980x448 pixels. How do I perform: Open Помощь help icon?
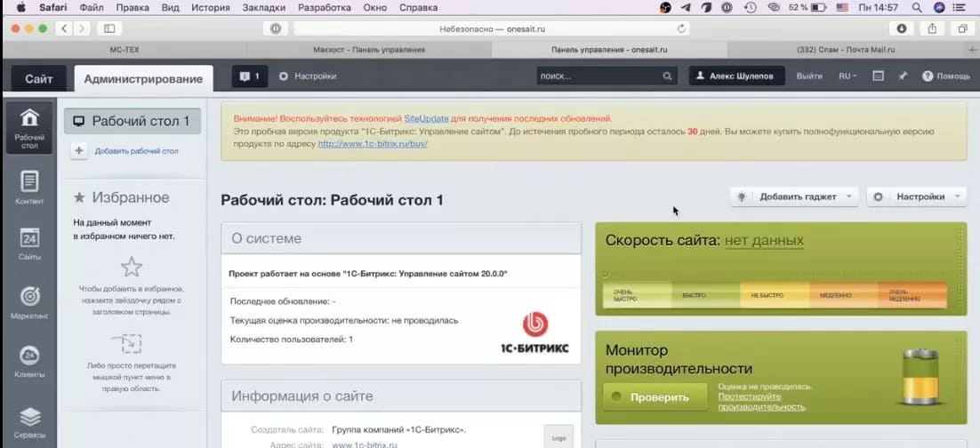(x=946, y=76)
